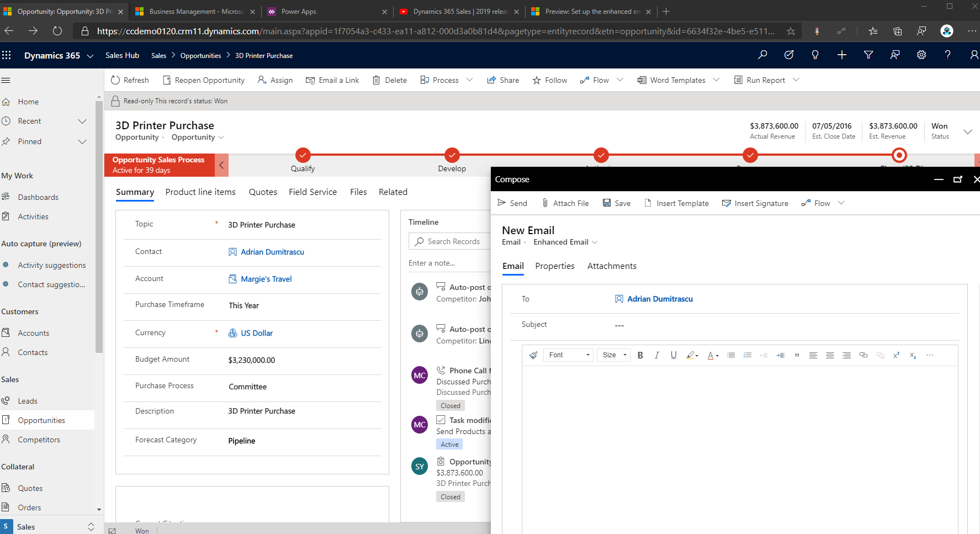
Task: Center align text in the email editor
Action: pyautogui.click(x=830, y=355)
